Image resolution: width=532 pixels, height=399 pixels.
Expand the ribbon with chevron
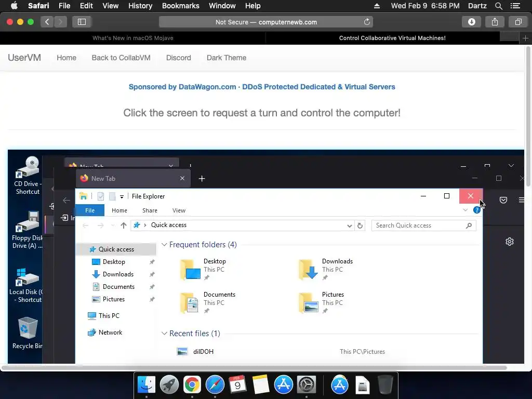(x=465, y=210)
